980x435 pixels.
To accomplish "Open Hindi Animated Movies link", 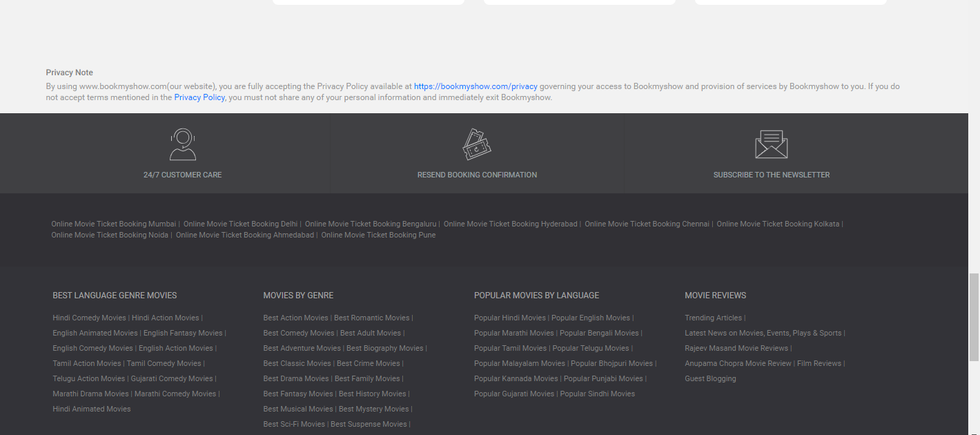I will (x=92, y=409).
